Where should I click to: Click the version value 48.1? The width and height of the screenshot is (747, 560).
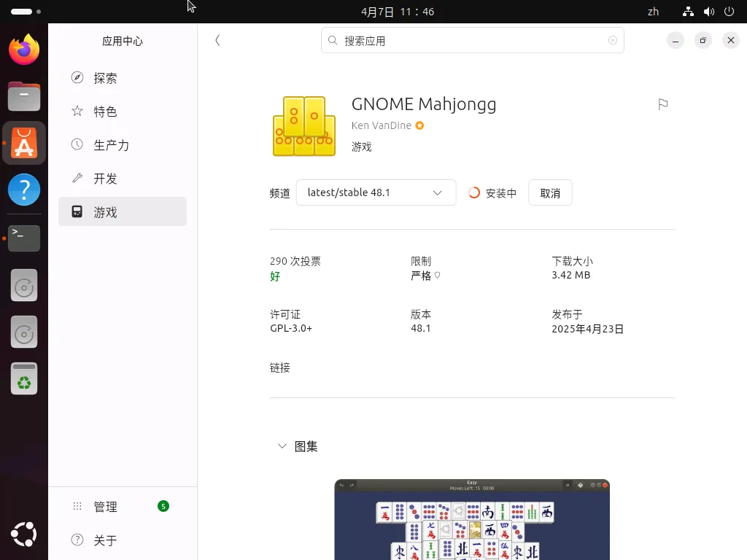(x=421, y=328)
